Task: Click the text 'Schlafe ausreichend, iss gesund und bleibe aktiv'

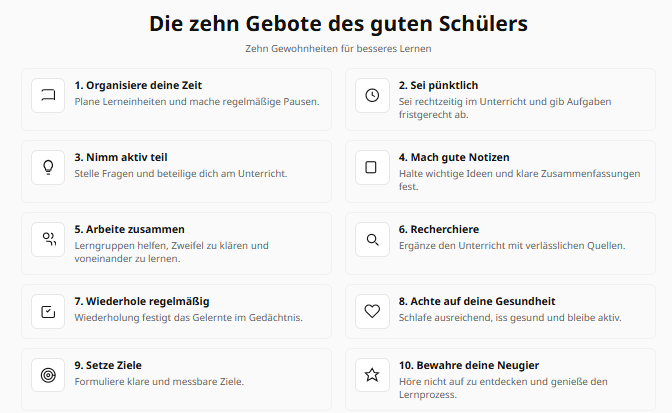Action: coord(510,318)
